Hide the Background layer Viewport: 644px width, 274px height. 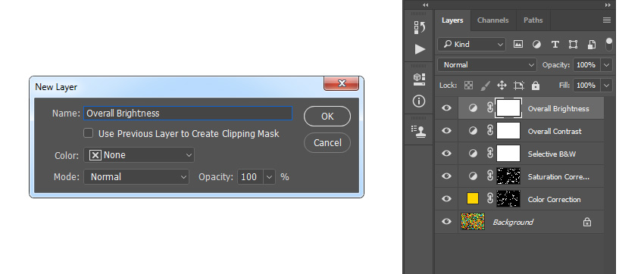coord(446,222)
